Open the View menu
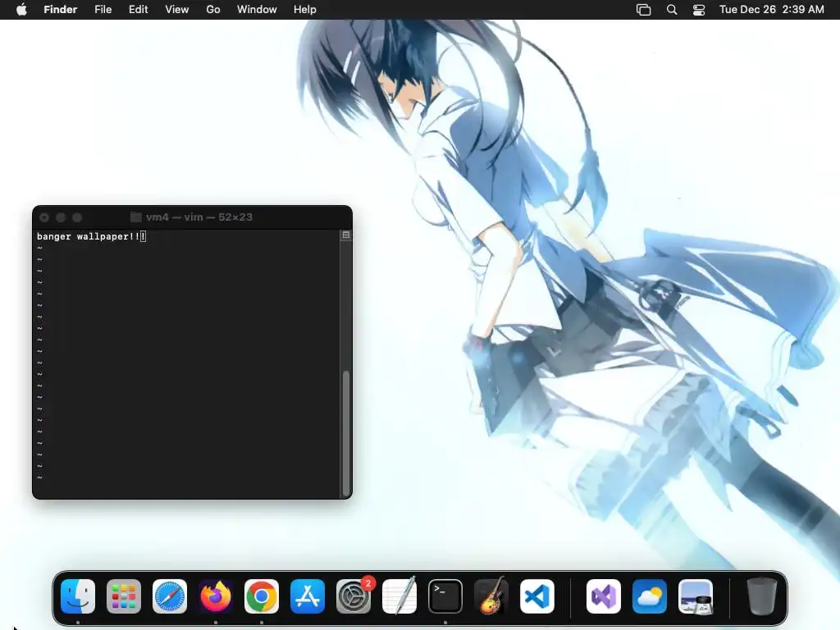 pos(177,10)
